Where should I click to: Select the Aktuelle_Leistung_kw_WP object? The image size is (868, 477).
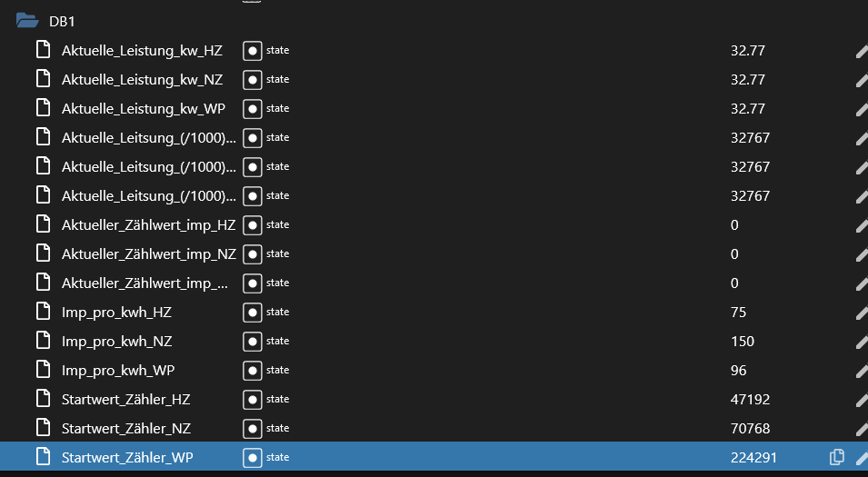click(144, 109)
